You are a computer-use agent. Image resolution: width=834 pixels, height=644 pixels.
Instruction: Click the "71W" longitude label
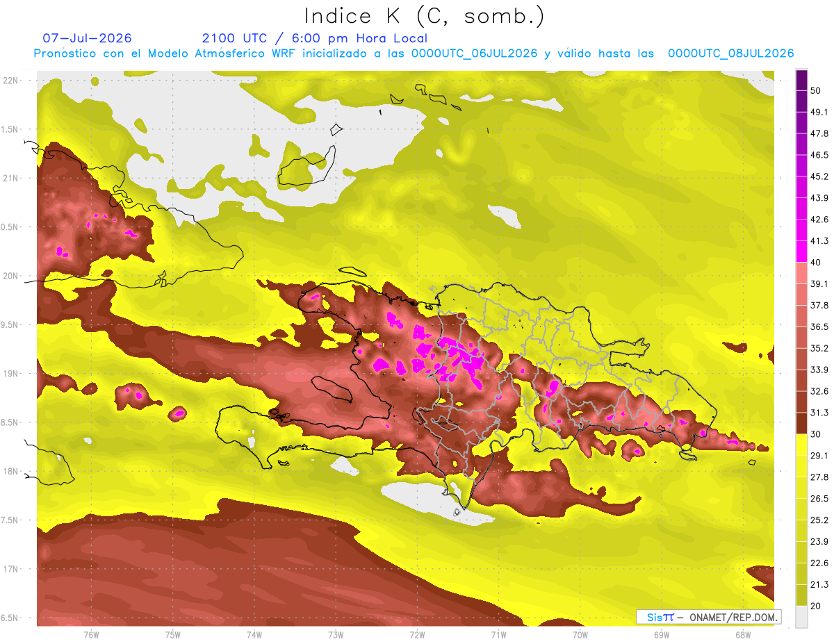click(498, 635)
